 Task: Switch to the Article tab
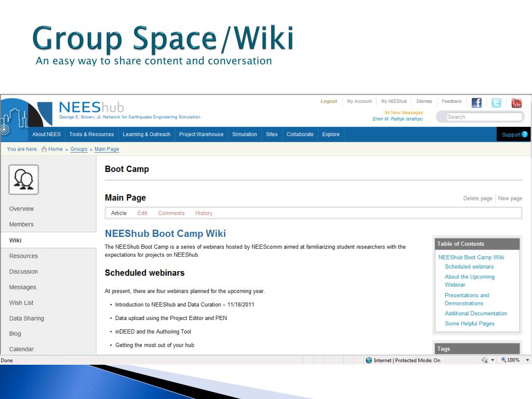(x=119, y=213)
